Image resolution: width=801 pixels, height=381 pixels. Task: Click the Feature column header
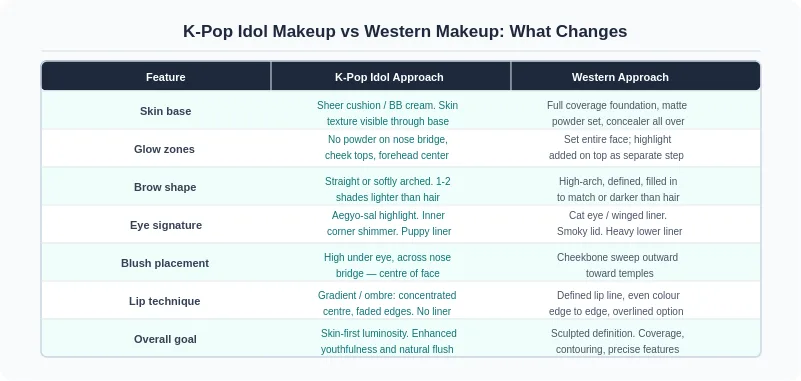point(166,77)
